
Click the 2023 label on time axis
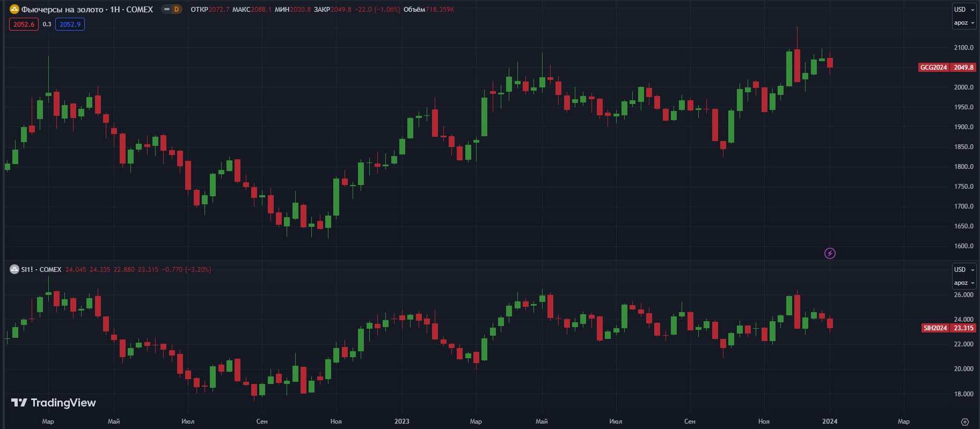pyautogui.click(x=401, y=421)
